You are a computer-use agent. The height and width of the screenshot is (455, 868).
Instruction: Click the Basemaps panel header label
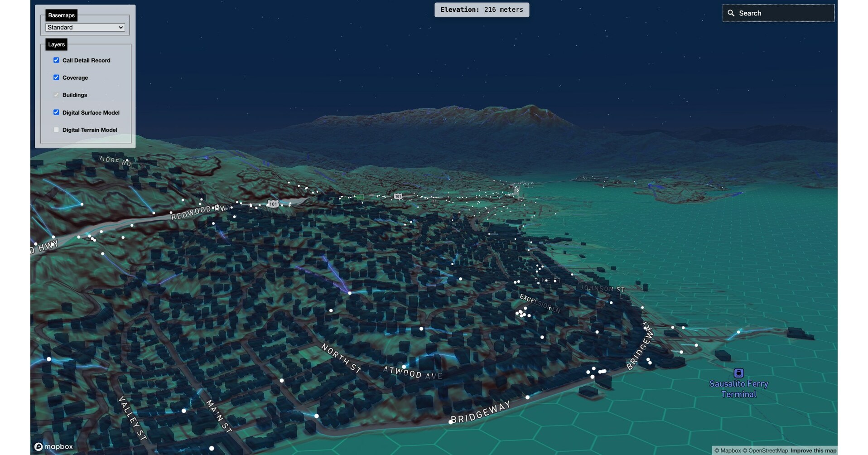click(62, 15)
